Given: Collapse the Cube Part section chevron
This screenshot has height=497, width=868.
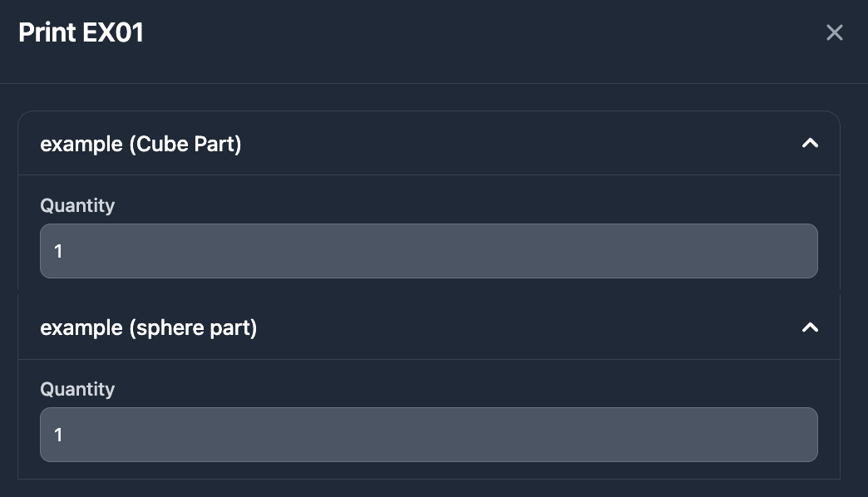Looking at the screenshot, I should (810, 144).
